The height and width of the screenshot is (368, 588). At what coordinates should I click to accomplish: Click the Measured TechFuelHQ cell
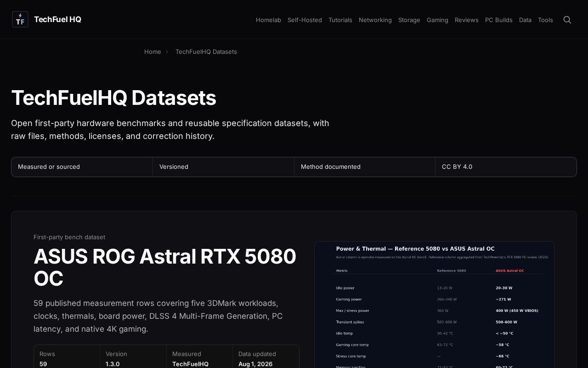(199, 357)
